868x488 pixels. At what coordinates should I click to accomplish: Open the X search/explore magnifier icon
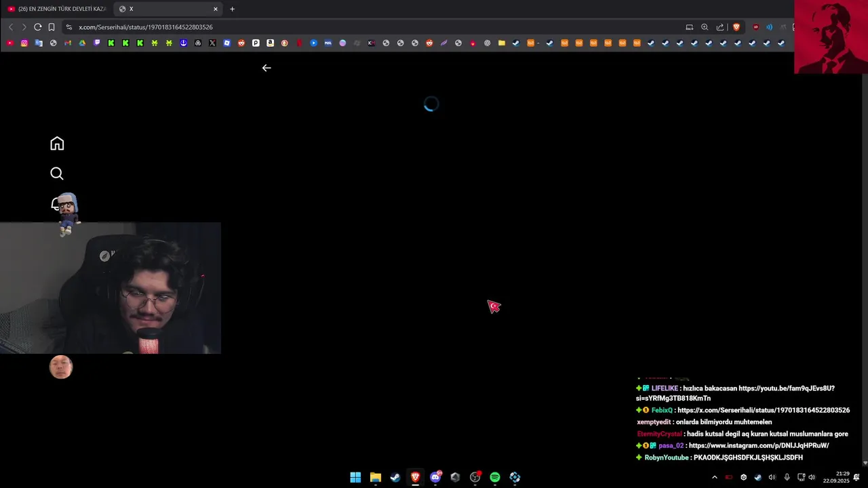pyautogui.click(x=57, y=174)
